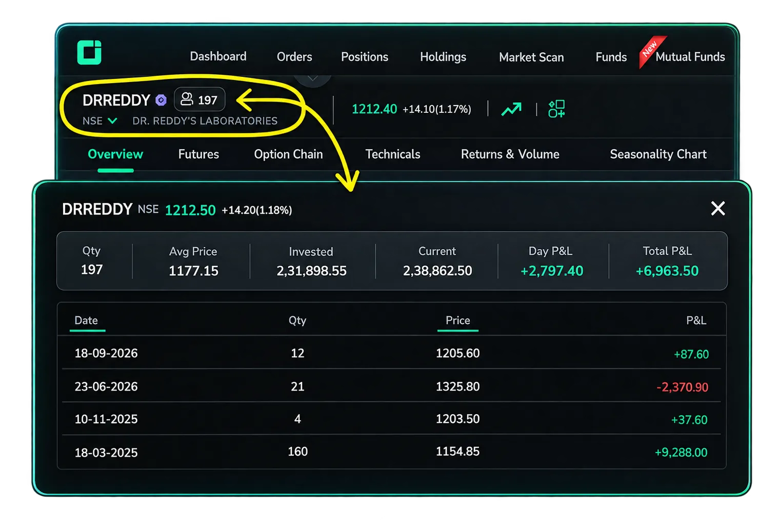Click the Avg Price value 1177.15
Screen dimensions: 777x532
(x=193, y=271)
